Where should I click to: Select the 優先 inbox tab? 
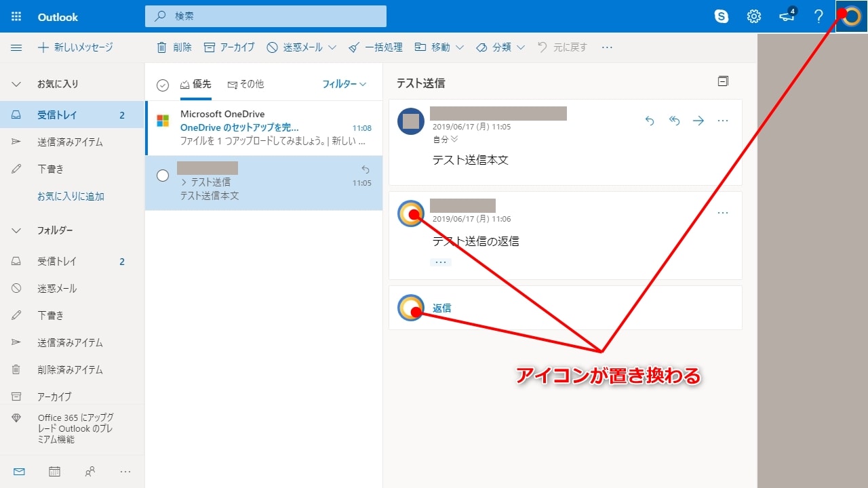195,84
